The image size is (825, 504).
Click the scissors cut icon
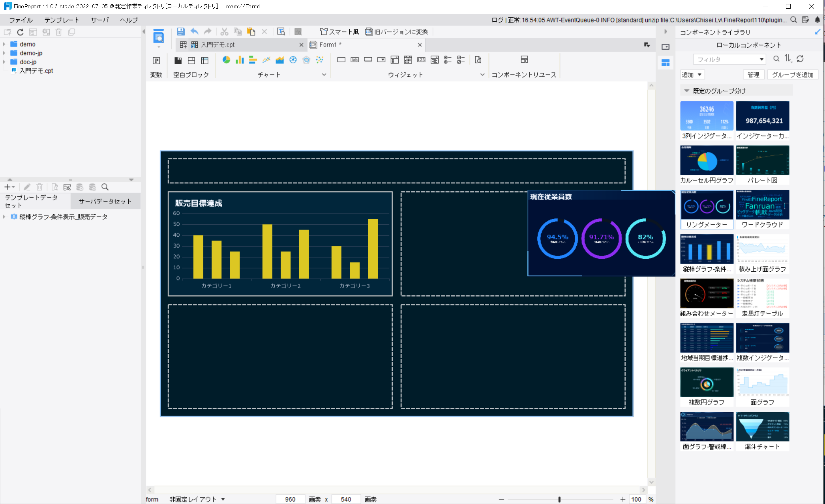click(x=224, y=32)
